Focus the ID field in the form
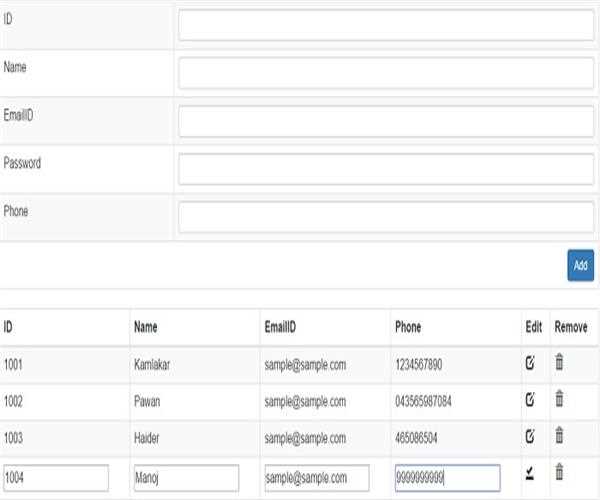The width and height of the screenshot is (600, 500). tap(386, 25)
